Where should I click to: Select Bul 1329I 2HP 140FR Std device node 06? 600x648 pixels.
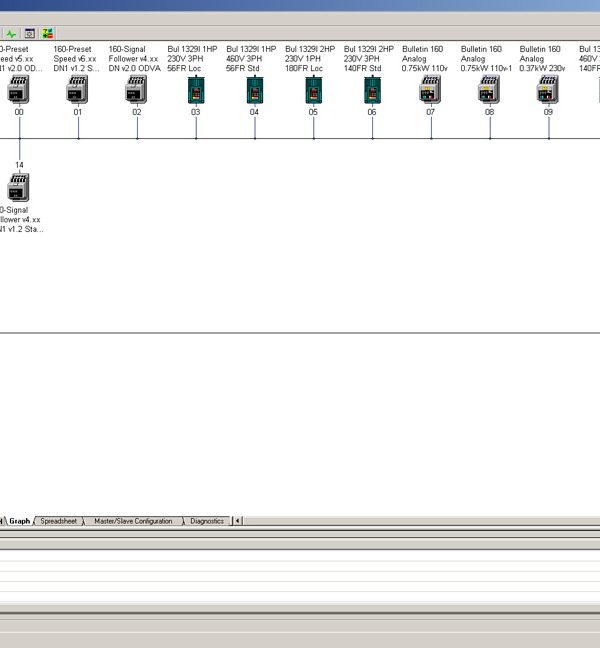coord(372,89)
